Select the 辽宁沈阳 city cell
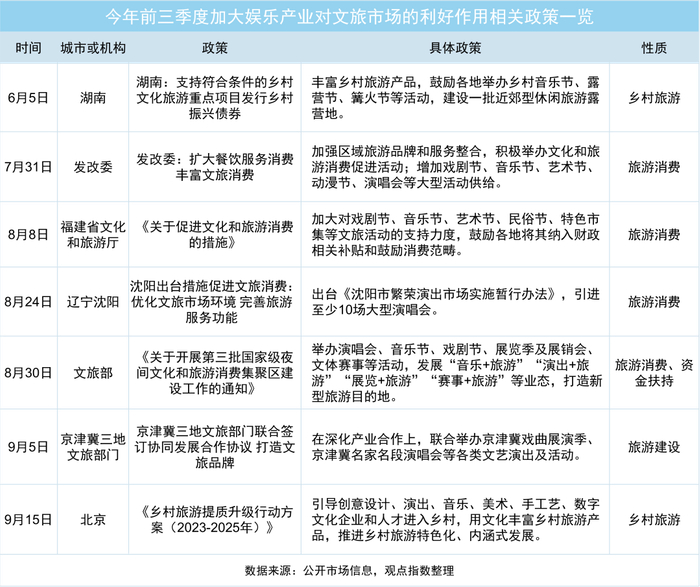The height and width of the screenshot is (587, 700). click(x=93, y=302)
